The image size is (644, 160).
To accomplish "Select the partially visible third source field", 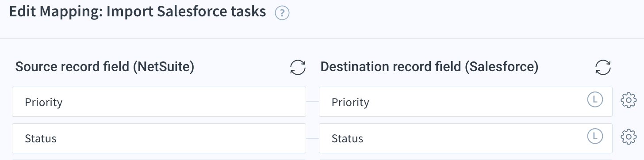I will (159, 159).
